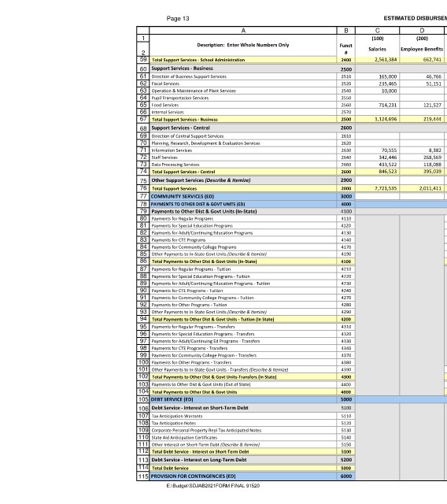Screen dimensions: 447x504
Task: Click function number 4400 cell
Action: coord(345,384)
